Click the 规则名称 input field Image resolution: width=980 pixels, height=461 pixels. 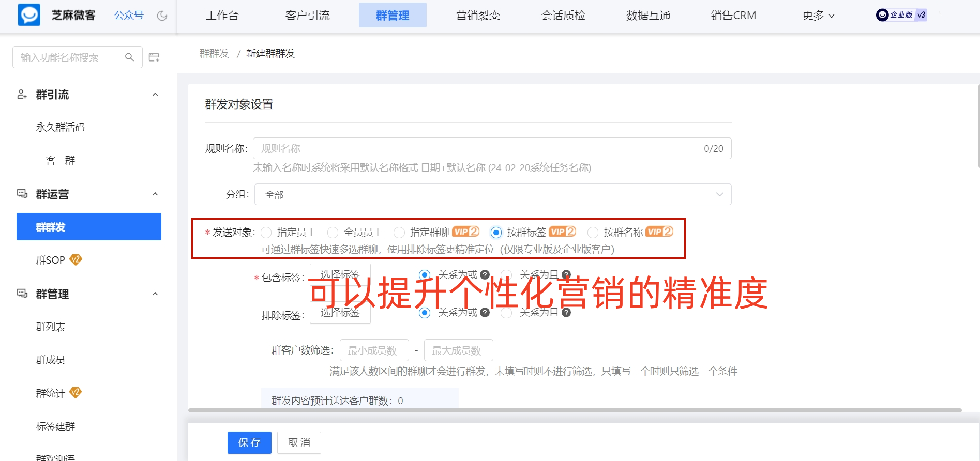492,148
